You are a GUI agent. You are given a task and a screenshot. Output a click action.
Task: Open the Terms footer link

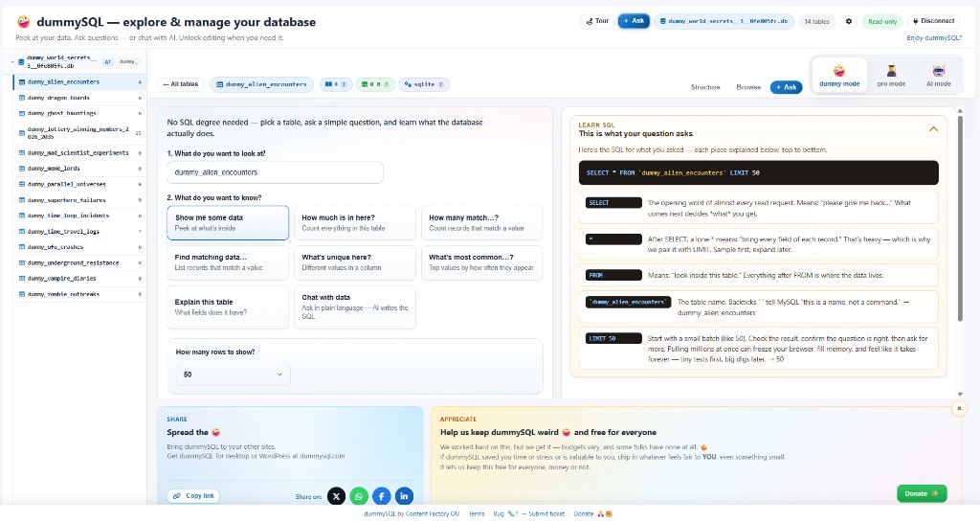tap(477, 514)
